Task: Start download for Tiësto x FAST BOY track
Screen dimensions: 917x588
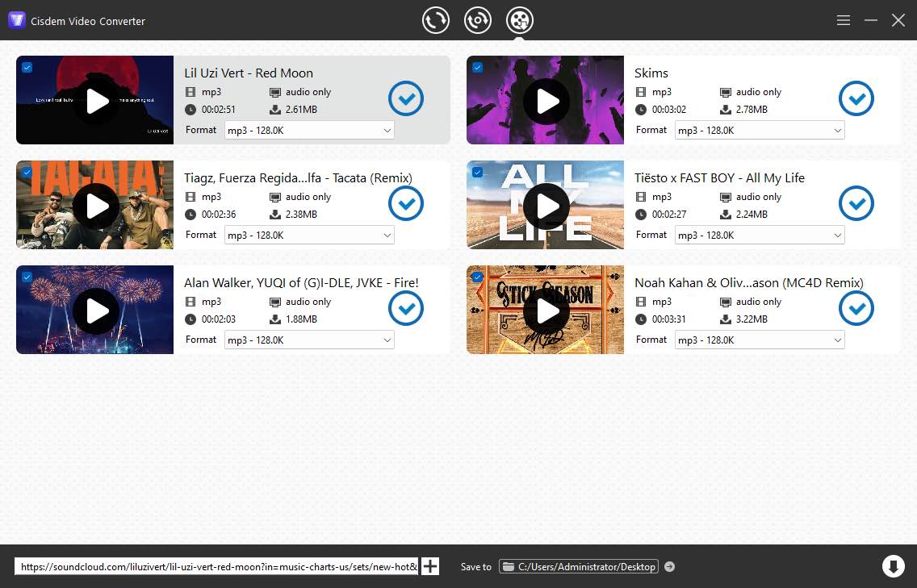Action: [x=856, y=203]
